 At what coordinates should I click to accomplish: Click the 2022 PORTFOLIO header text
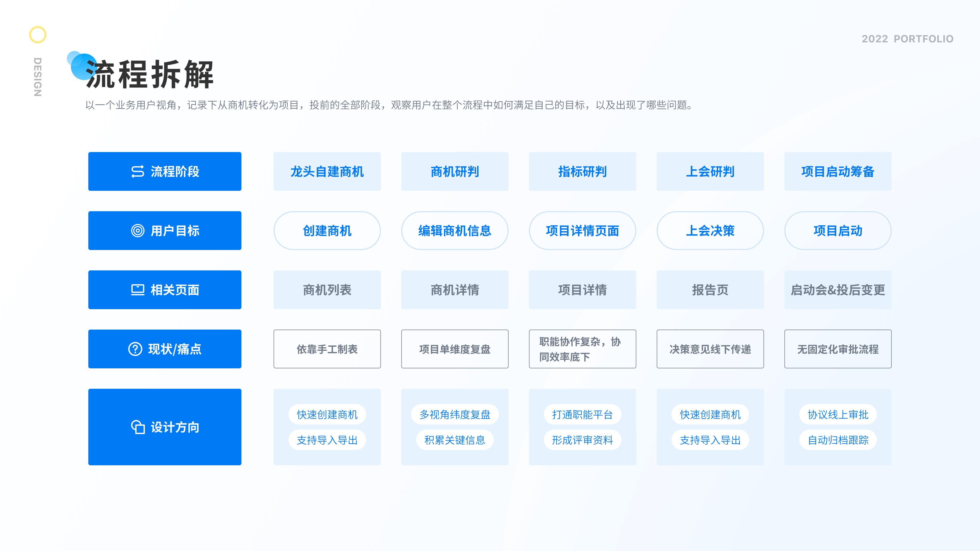(x=907, y=39)
